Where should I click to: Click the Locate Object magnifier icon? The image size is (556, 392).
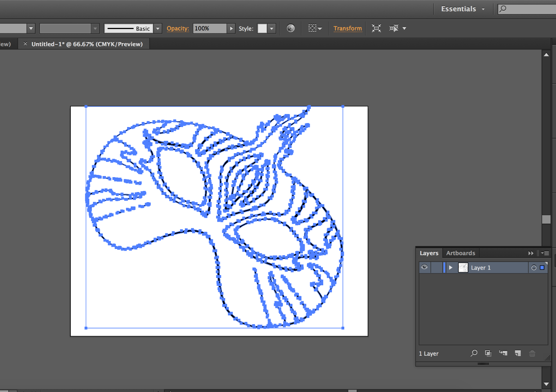click(474, 353)
